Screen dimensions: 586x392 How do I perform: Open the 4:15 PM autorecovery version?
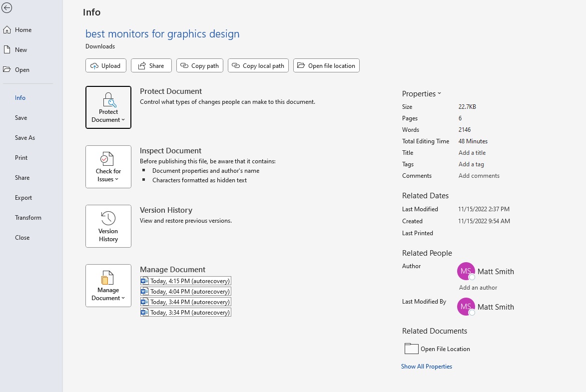pyautogui.click(x=186, y=281)
